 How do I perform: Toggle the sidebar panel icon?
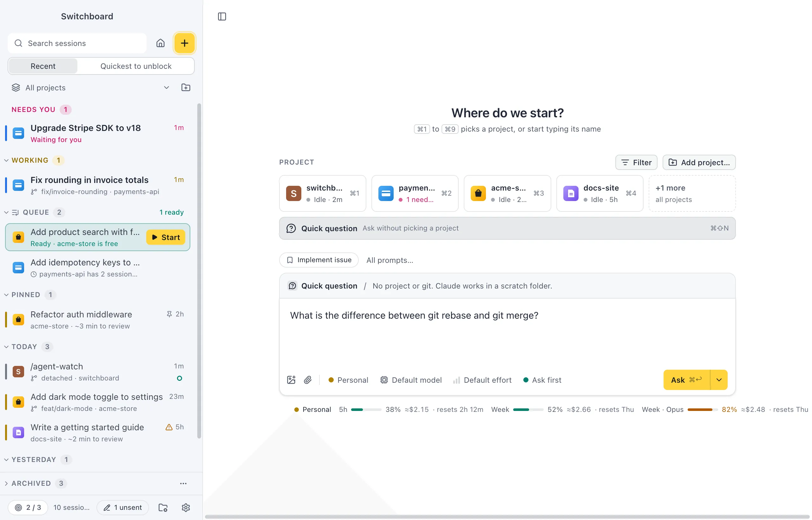coord(222,16)
